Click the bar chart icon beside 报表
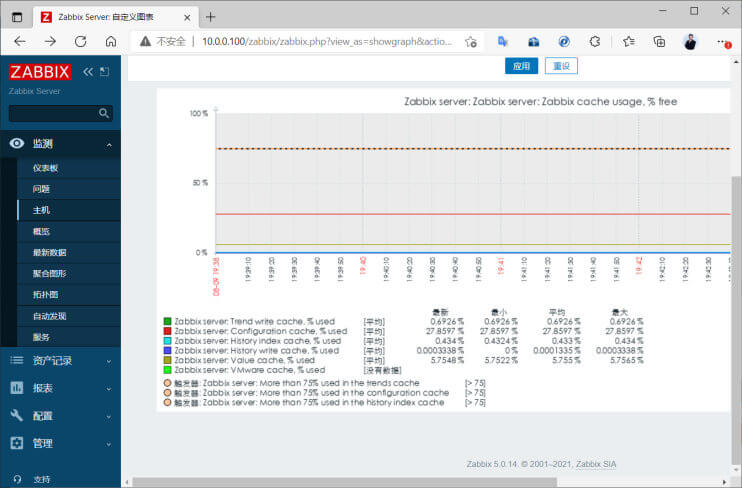 (17, 388)
